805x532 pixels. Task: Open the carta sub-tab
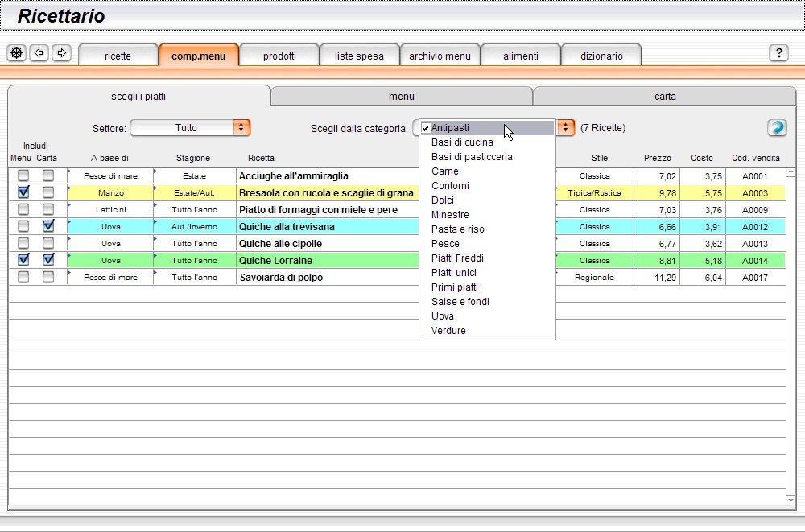[665, 97]
